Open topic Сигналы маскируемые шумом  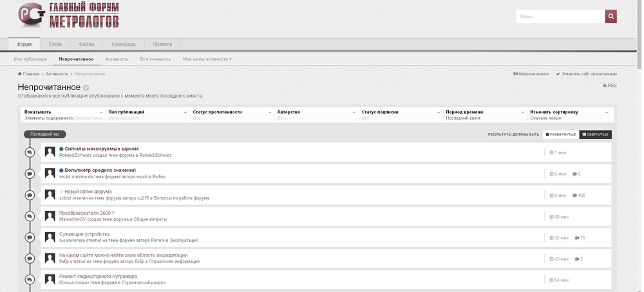(101, 149)
